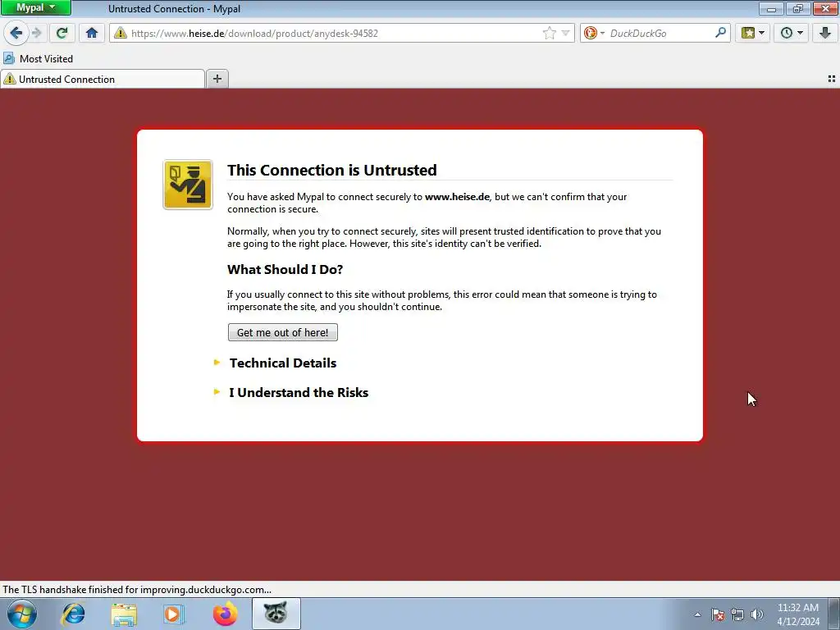Click the passport officer warning icon

[188, 185]
